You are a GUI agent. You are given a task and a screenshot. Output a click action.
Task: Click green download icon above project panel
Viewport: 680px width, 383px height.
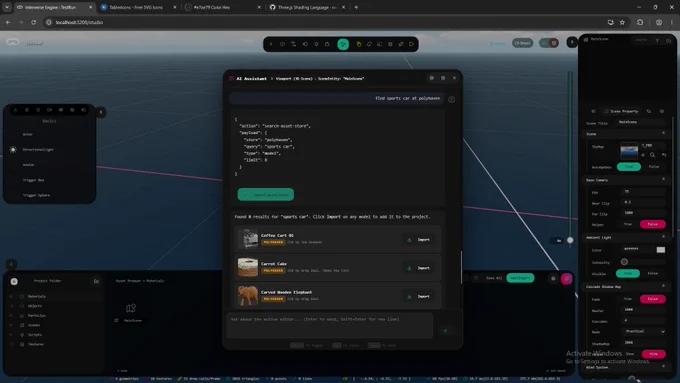[x=11, y=264]
